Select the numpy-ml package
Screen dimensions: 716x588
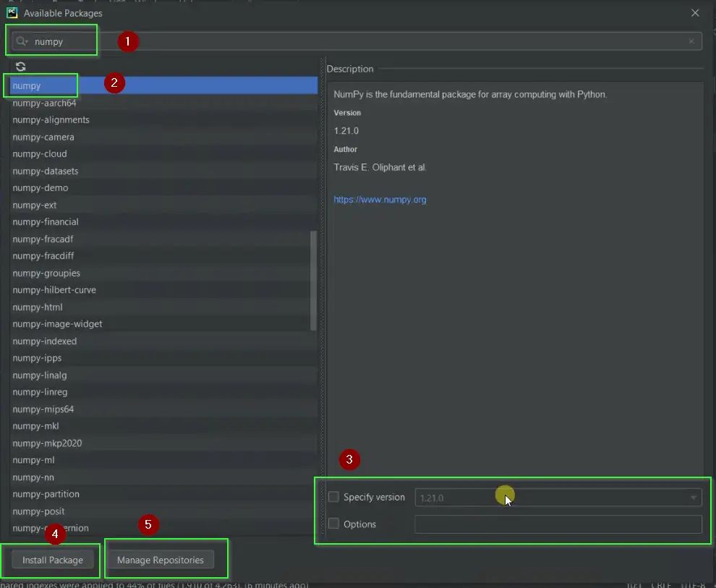163,460
